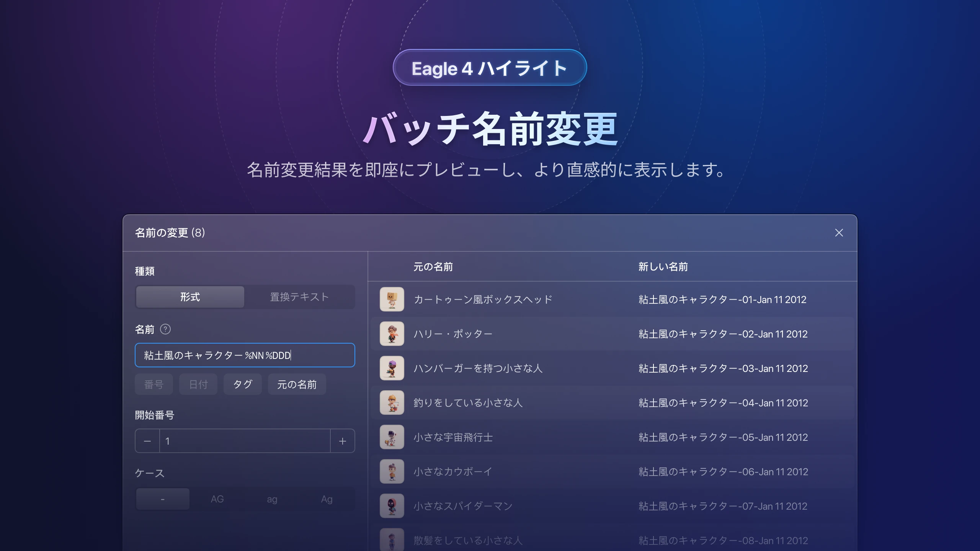Increase the 開始番号 with plus button
This screenshot has width=980, height=551.
[x=343, y=441]
